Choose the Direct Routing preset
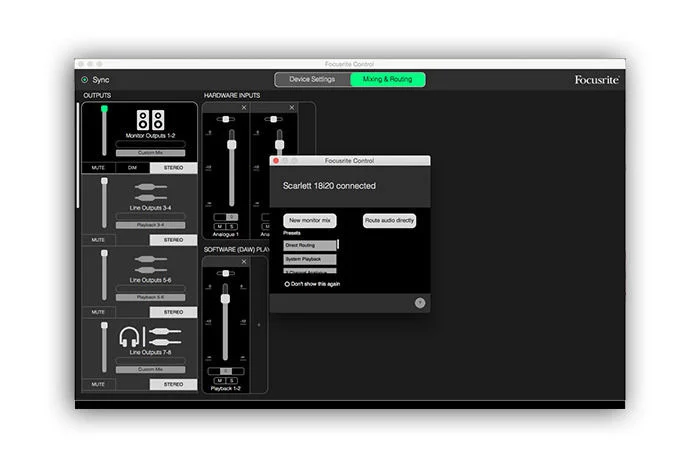The width and height of the screenshot is (700, 471). coord(310,245)
